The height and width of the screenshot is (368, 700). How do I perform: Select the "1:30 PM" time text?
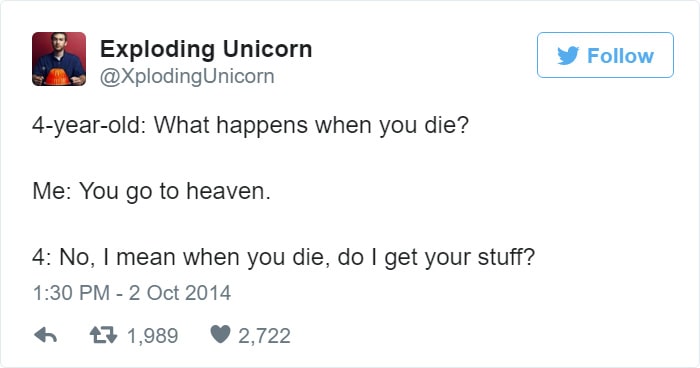pyautogui.click(x=71, y=293)
